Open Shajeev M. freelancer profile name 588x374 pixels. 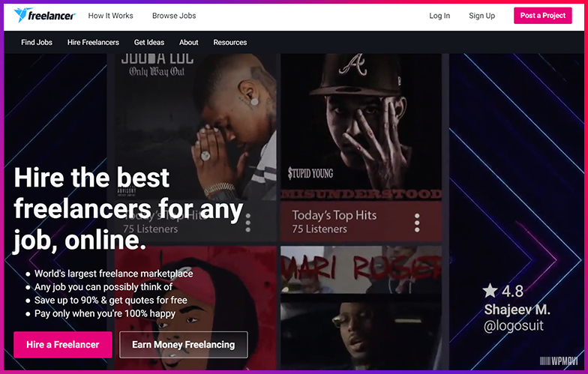(x=517, y=310)
